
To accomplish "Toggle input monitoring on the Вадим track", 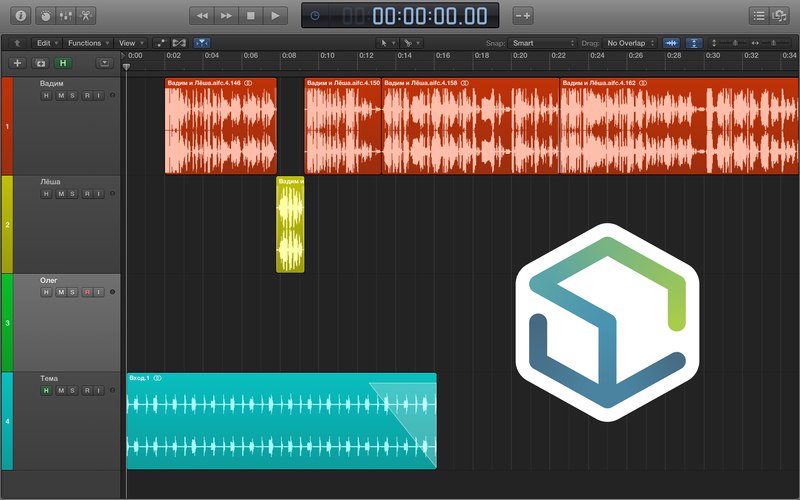I will [98, 95].
